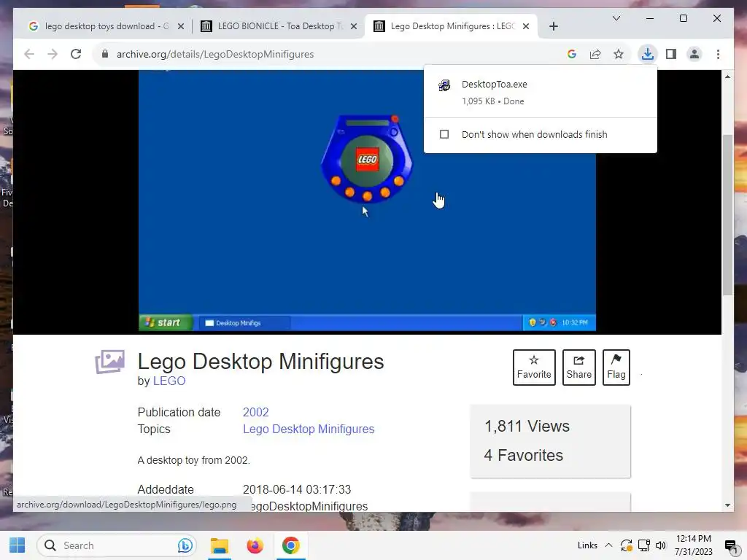Viewport: 747px width, 560px height.
Task: Click the Share button
Action: (x=578, y=367)
